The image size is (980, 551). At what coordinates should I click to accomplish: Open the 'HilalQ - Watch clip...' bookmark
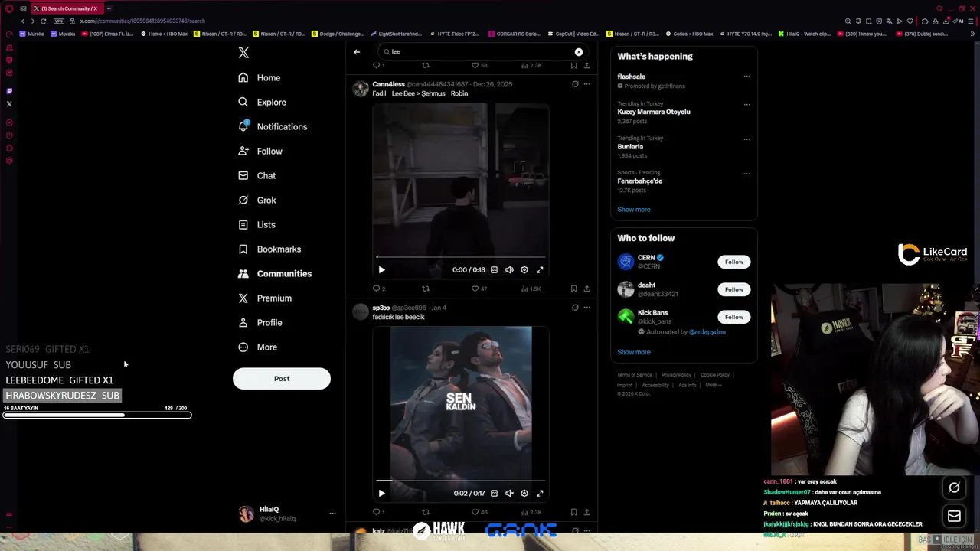pyautogui.click(x=804, y=34)
